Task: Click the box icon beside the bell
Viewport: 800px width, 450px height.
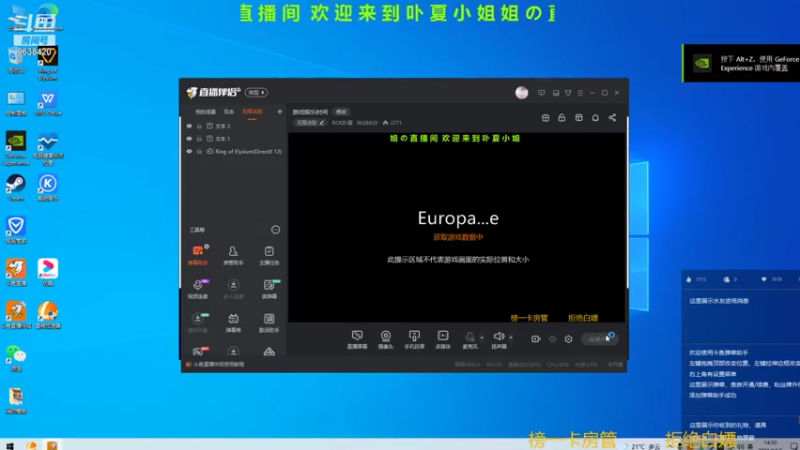Action: [579, 118]
